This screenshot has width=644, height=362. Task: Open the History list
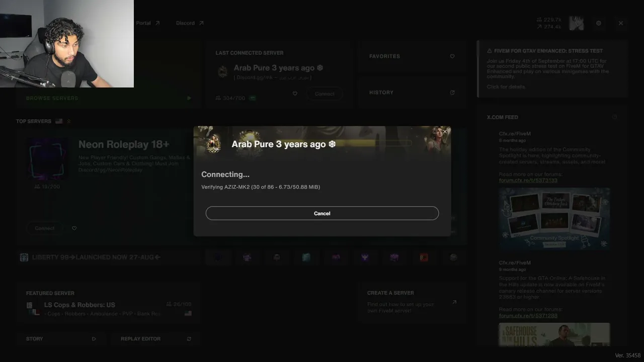[x=412, y=93]
